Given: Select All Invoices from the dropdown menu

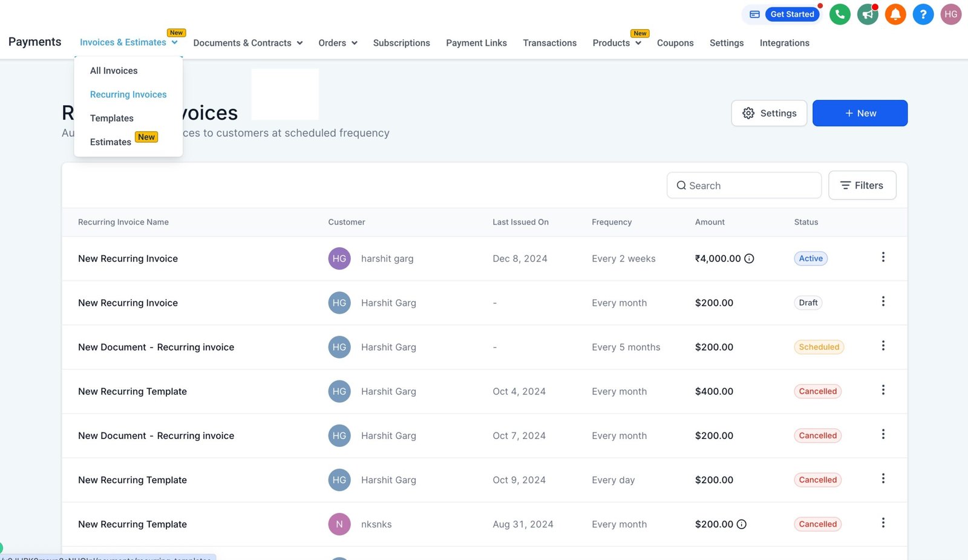Looking at the screenshot, I should 114,71.
